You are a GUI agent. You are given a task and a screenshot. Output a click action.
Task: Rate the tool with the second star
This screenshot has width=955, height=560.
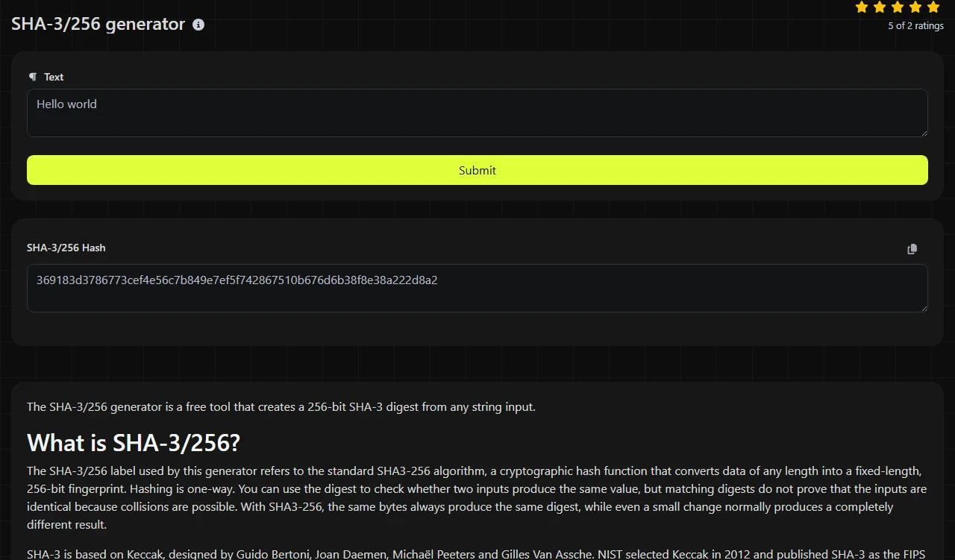pos(880,7)
